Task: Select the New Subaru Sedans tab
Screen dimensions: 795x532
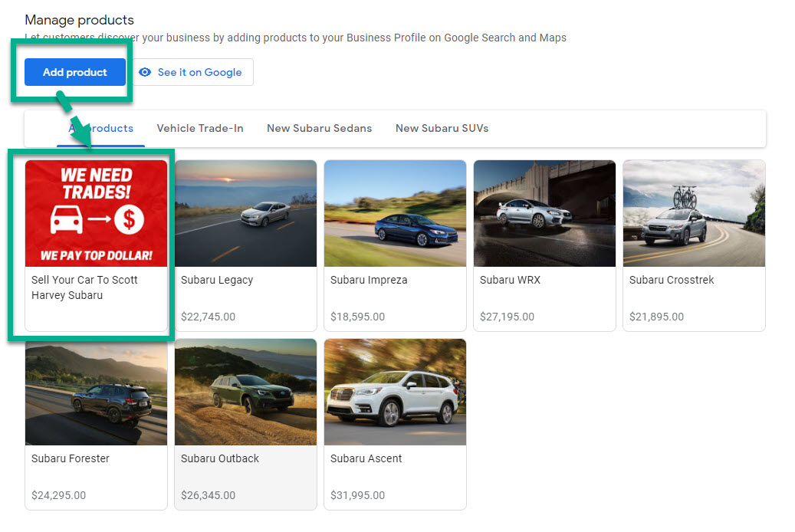Action: 319,128
